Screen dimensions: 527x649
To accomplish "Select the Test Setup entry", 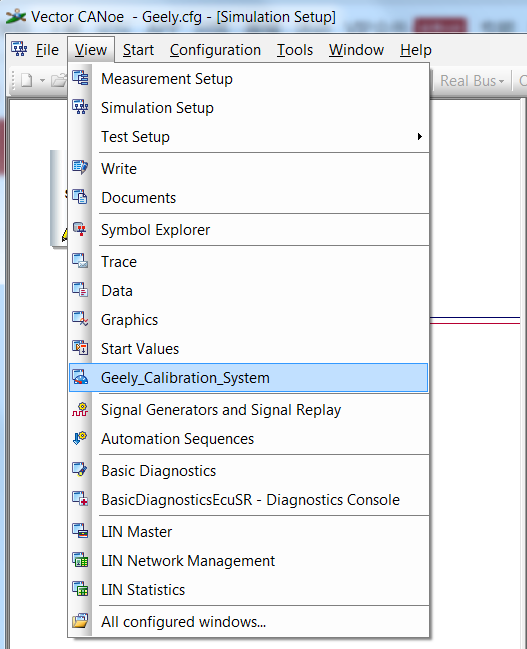I will pos(248,137).
